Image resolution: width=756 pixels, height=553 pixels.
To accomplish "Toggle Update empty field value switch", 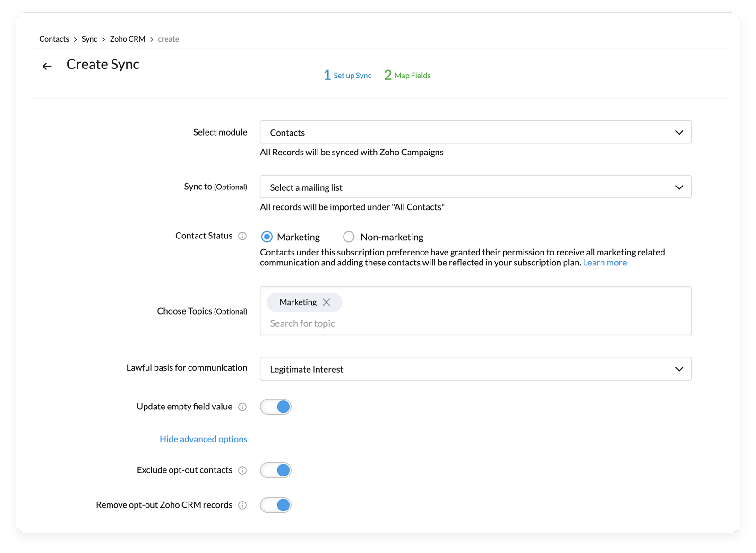I will 275,407.
